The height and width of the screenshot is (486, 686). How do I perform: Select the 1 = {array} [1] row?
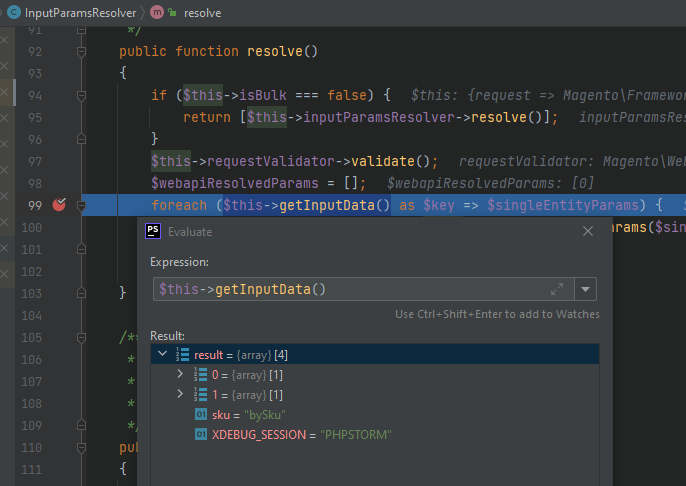375,395
